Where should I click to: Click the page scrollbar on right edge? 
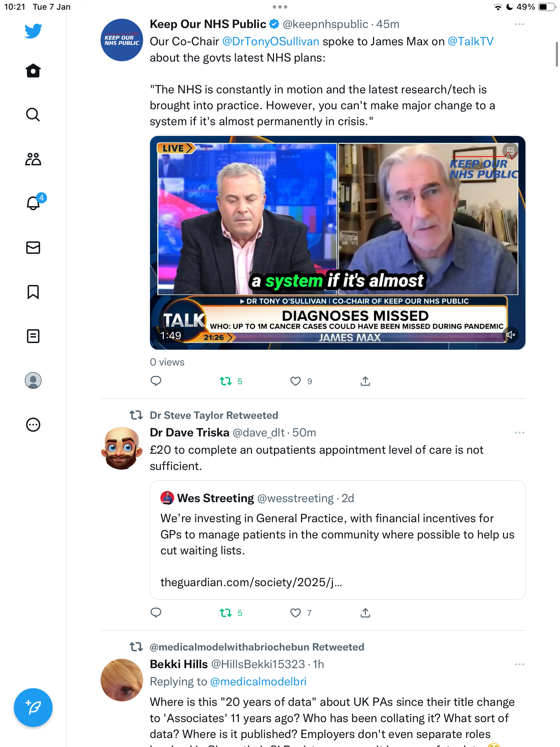pos(557,54)
